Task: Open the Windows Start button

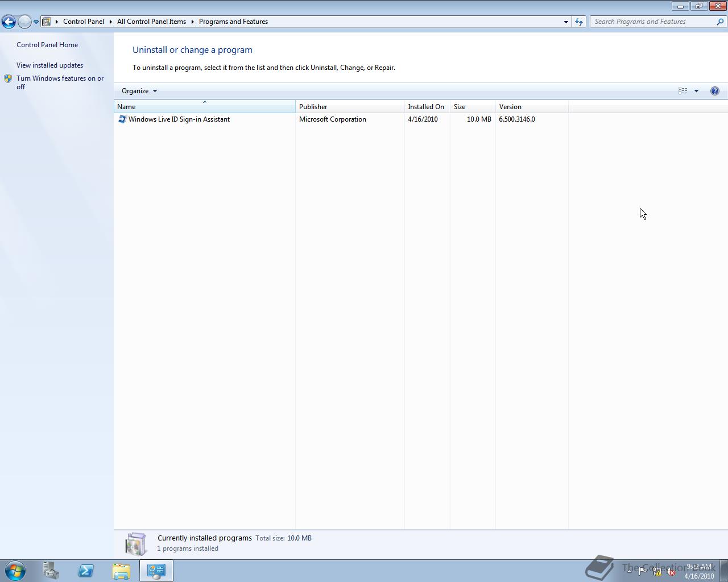Action: tap(15, 571)
